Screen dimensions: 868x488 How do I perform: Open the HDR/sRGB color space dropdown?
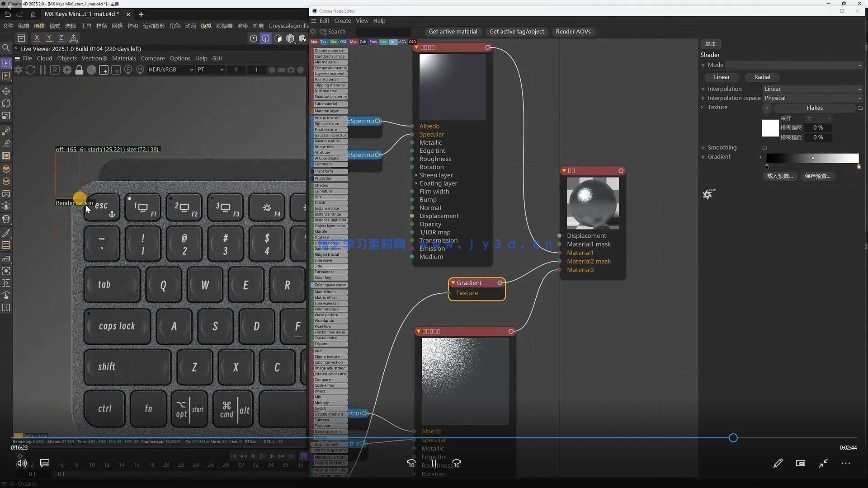tap(170, 70)
